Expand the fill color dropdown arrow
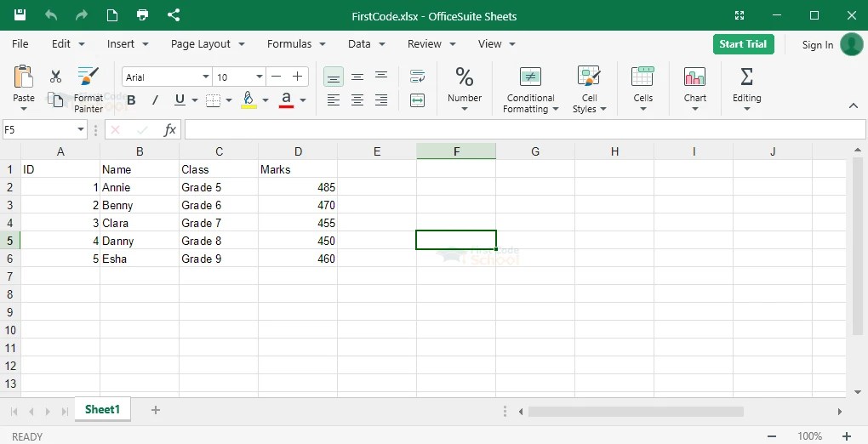The height and width of the screenshot is (444, 868). [x=266, y=100]
